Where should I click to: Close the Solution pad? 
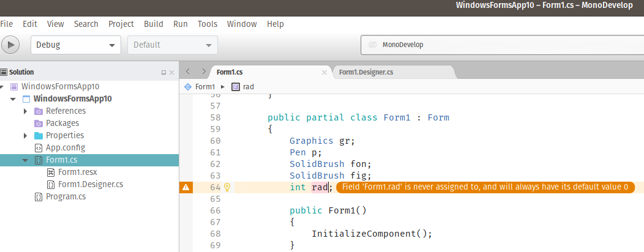point(171,72)
